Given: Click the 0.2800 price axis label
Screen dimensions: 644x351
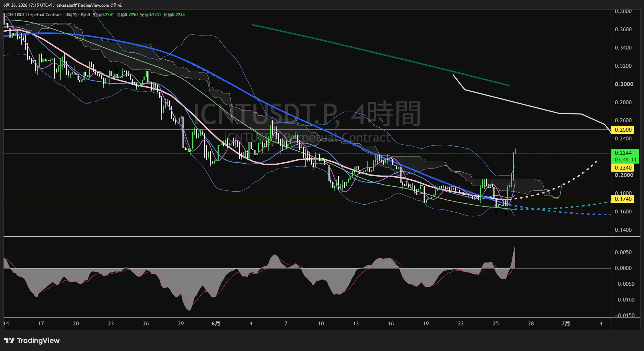Looking at the screenshot, I should 623,102.
